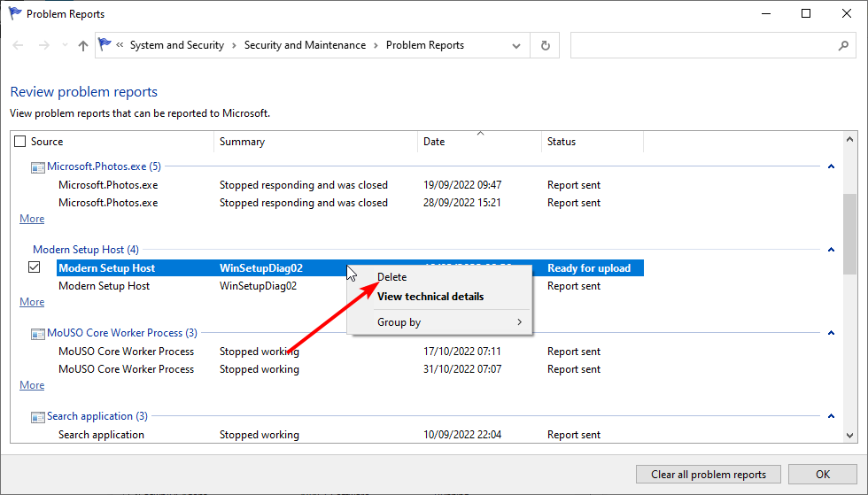The image size is (868, 495).
Task: Click the vertical scrollbar thumb
Action: click(849, 234)
